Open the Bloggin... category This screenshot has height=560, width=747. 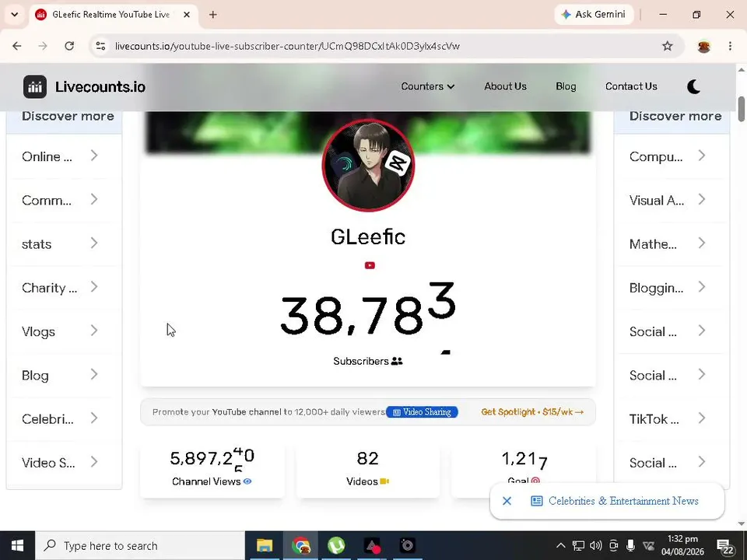tap(671, 288)
